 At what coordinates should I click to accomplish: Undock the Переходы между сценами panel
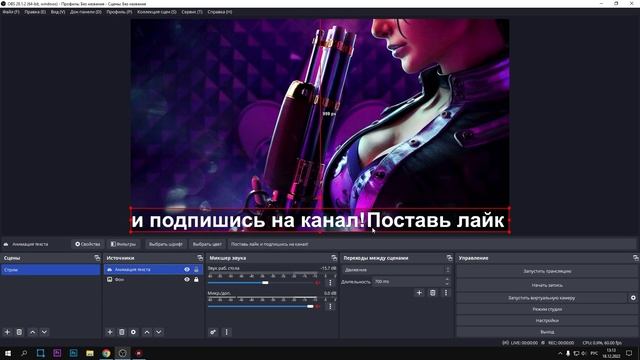449,258
